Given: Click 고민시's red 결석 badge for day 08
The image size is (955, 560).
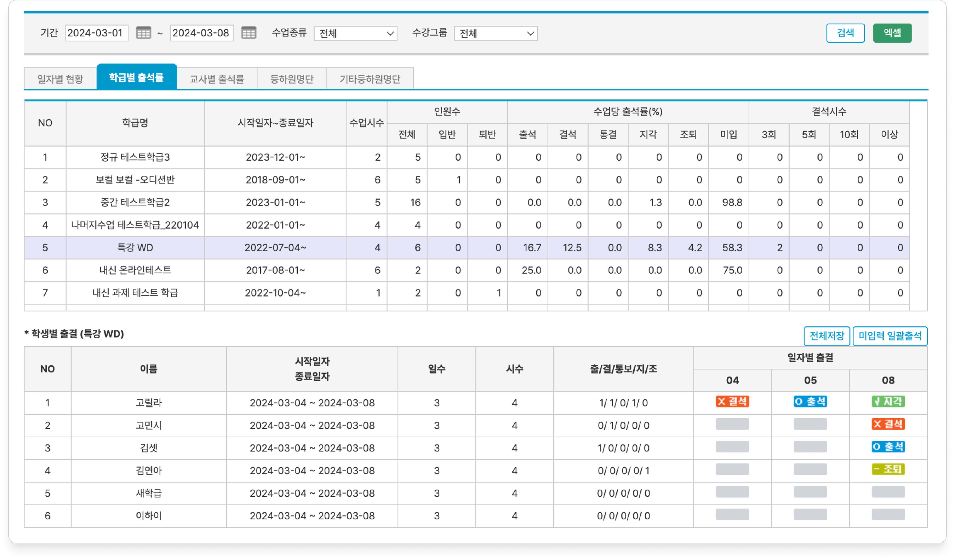Looking at the screenshot, I should [888, 424].
